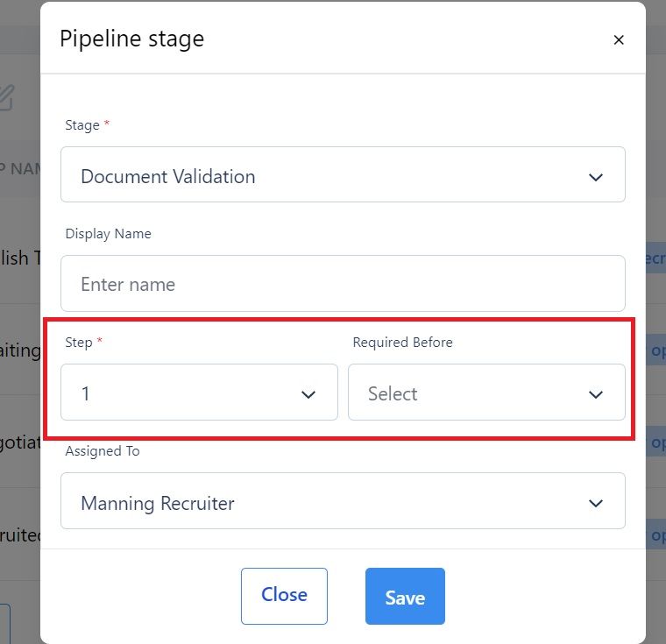Dismiss the Pipeline stage dialog via X icon

pyautogui.click(x=619, y=40)
